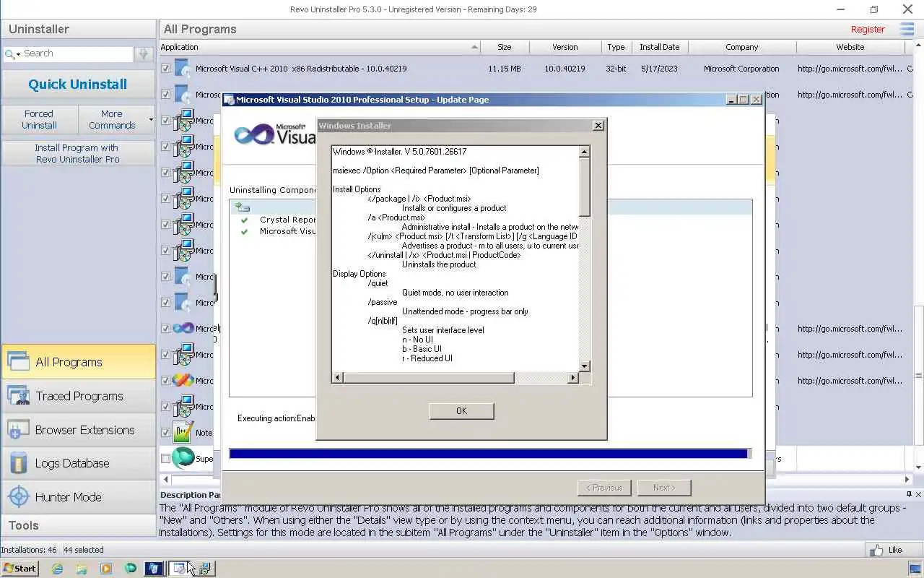
Task: Click the left arrow of the installer horizontal scrollbar
Action: (x=338, y=378)
